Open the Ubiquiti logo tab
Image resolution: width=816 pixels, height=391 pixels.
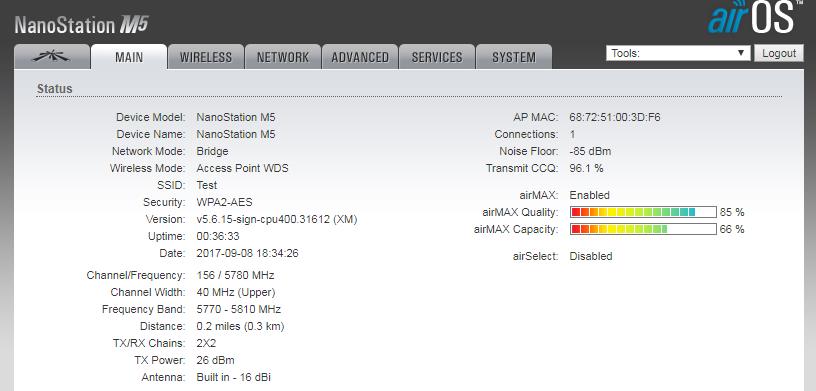[52, 57]
